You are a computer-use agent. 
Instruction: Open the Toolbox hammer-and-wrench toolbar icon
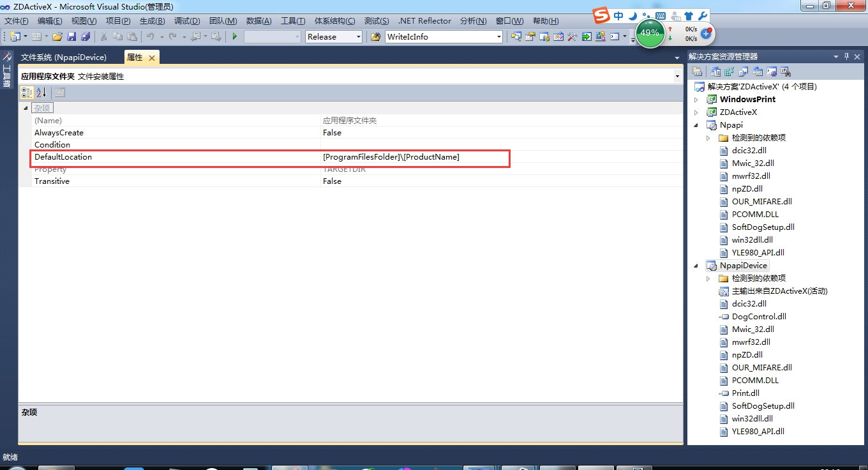(572, 36)
